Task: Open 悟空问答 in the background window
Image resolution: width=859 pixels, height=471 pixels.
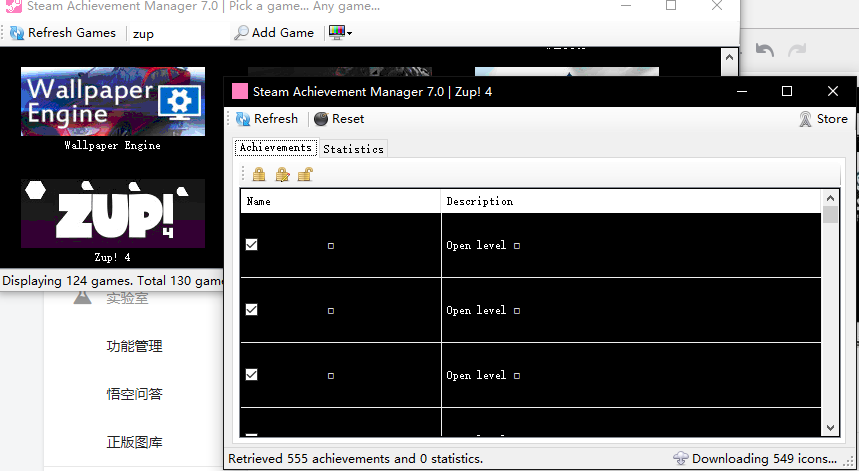Action: (x=135, y=394)
